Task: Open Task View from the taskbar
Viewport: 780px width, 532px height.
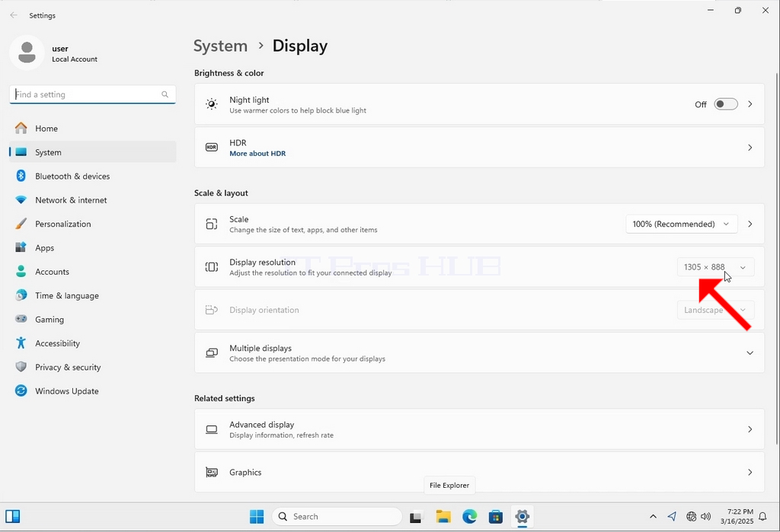Action: tap(415, 517)
